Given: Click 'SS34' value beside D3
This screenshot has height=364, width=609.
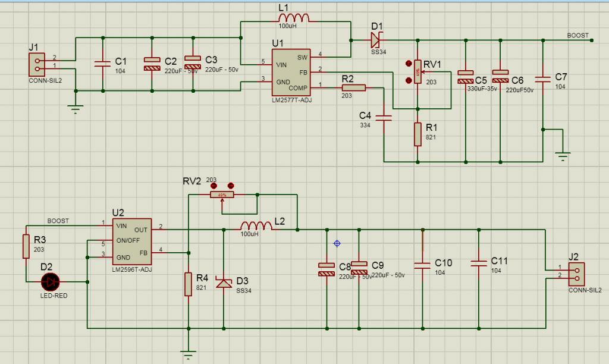Looking at the screenshot, I should (x=243, y=291).
